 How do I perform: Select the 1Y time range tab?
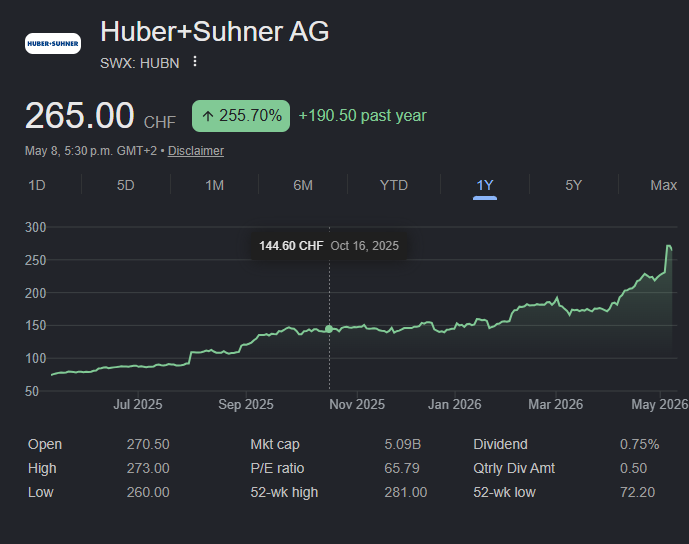pyautogui.click(x=485, y=185)
